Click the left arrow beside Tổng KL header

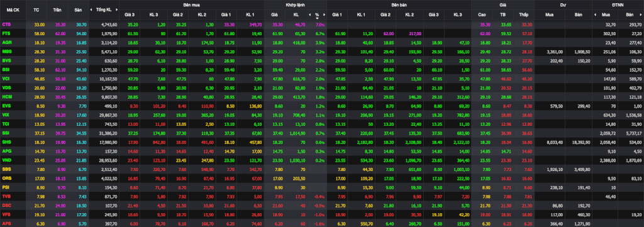pos(92,9)
